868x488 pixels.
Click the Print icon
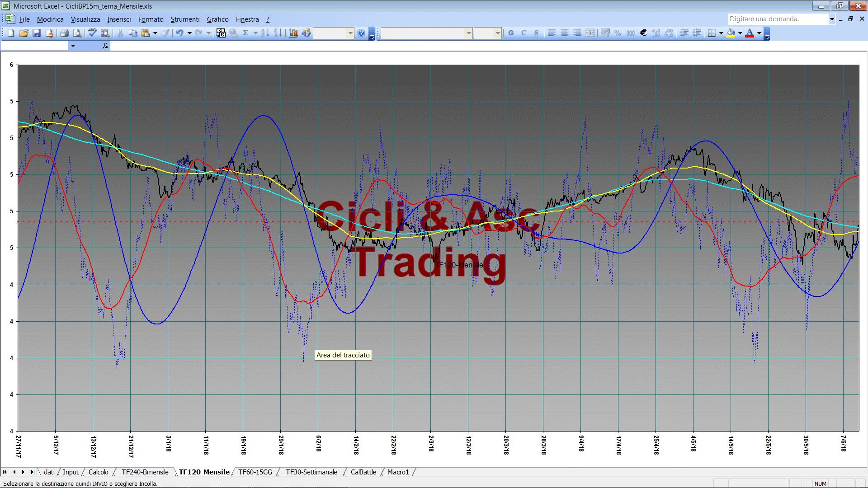[x=64, y=33]
